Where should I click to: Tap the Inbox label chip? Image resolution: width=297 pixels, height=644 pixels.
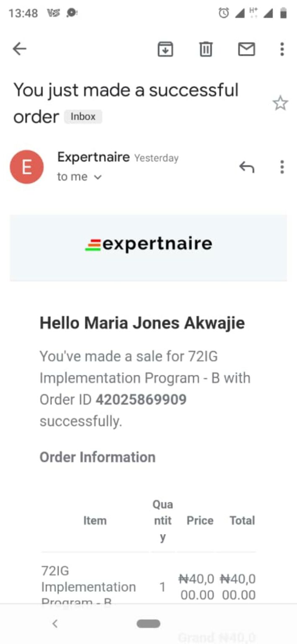(83, 117)
